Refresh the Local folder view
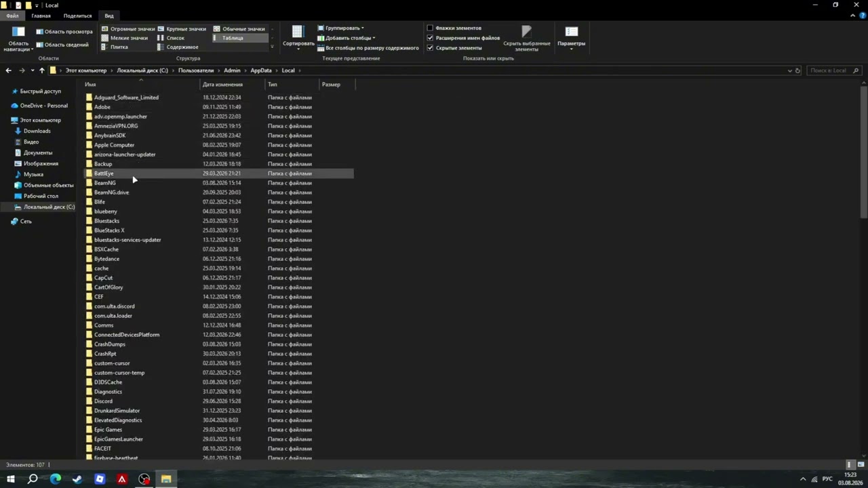Screen dimensions: 868x488 (x=797, y=70)
